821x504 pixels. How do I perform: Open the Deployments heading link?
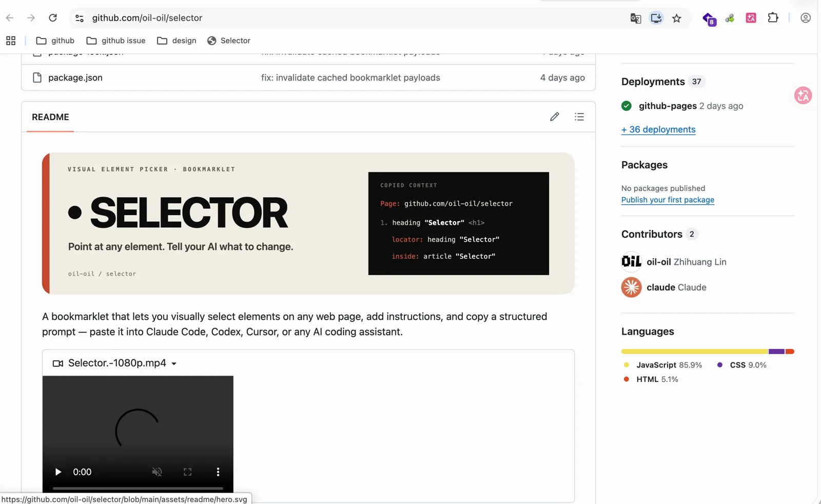(653, 82)
